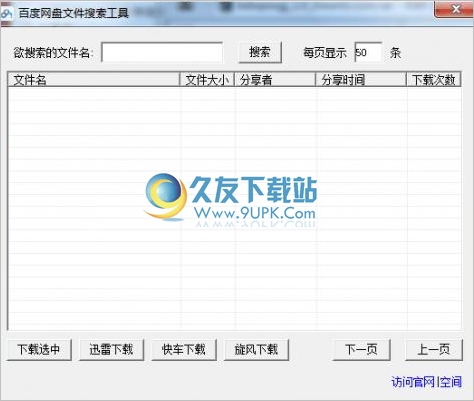Screen dimensions: 474x401
Task: Sort by the 下载次数 column header
Action: coord(434,80)
